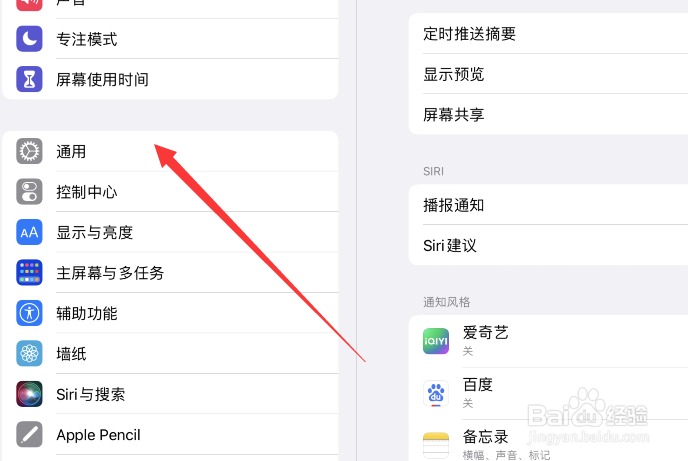Image resolution: width=688 pixels, height=461 pixels.
Task: Open the 显示预览 setting row
Action: [x=548, y=74]
